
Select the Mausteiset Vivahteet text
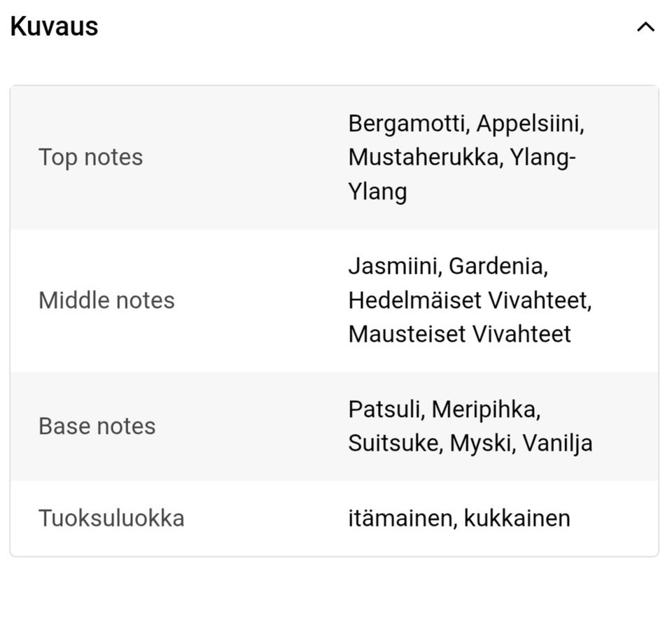pyautogui.click(x=459, y=334)
